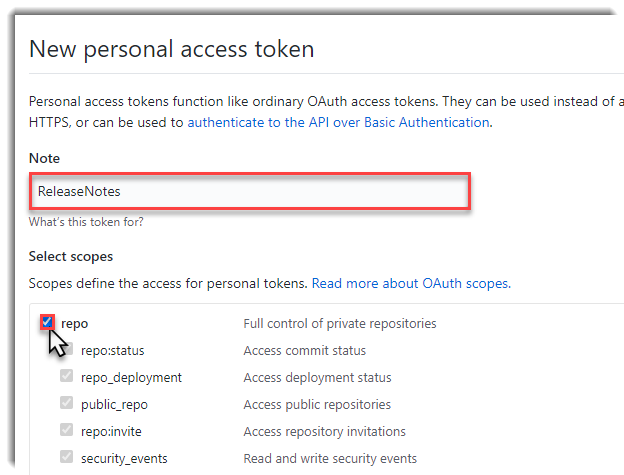Click the repo:status label text
Viewport: 624px width, 475px height.
[113, 350]
